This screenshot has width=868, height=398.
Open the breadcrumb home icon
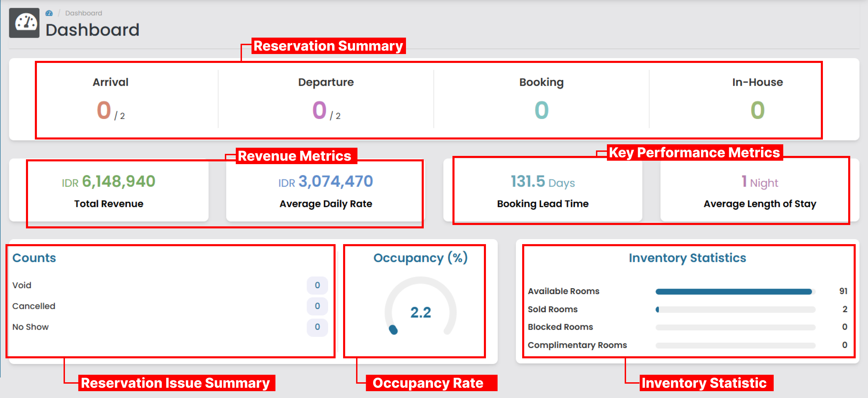(50, 12)
